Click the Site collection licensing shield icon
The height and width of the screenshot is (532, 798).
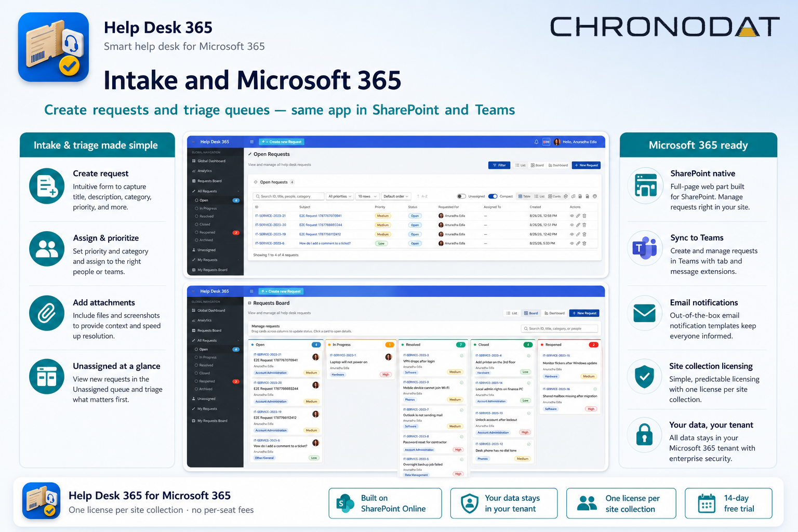pos(645,377)
